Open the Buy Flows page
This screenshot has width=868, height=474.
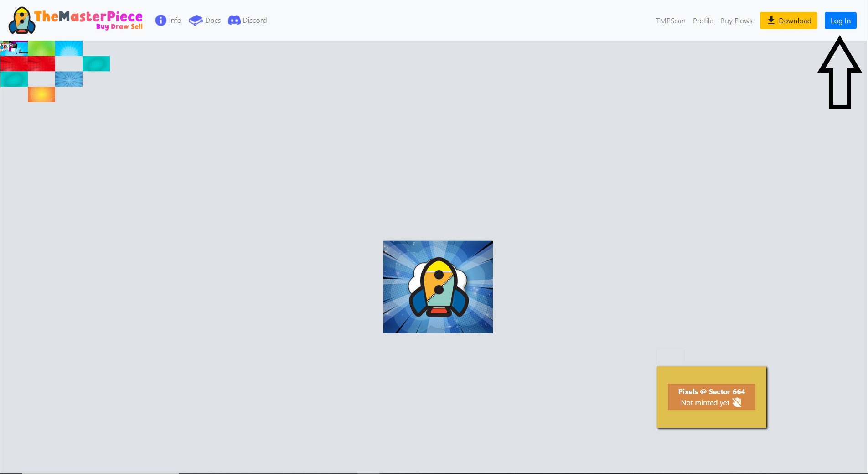point(736,21)
